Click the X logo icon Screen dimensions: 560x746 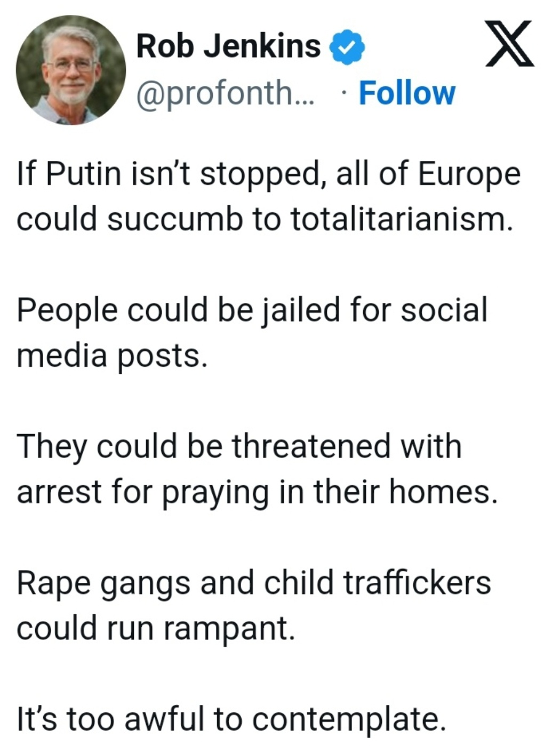pyautogui.click(x=509, y=44)
